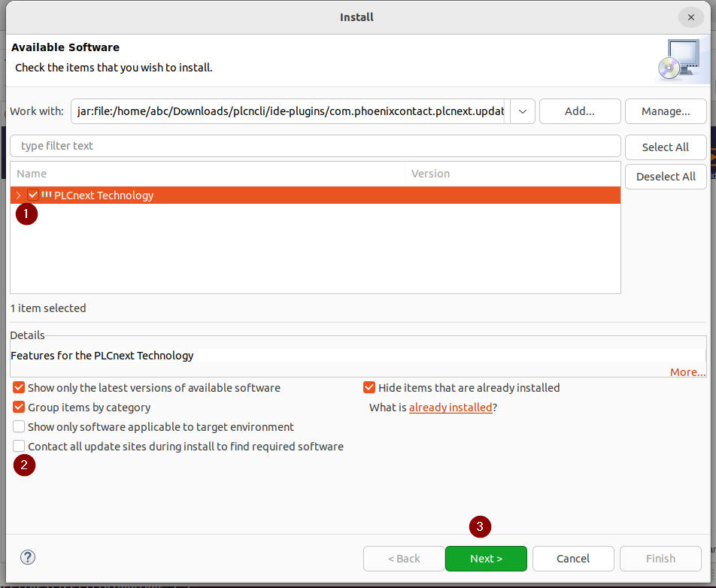Open the Manage... software sites button
716x588 pixels.
click(x=666, y=111)
